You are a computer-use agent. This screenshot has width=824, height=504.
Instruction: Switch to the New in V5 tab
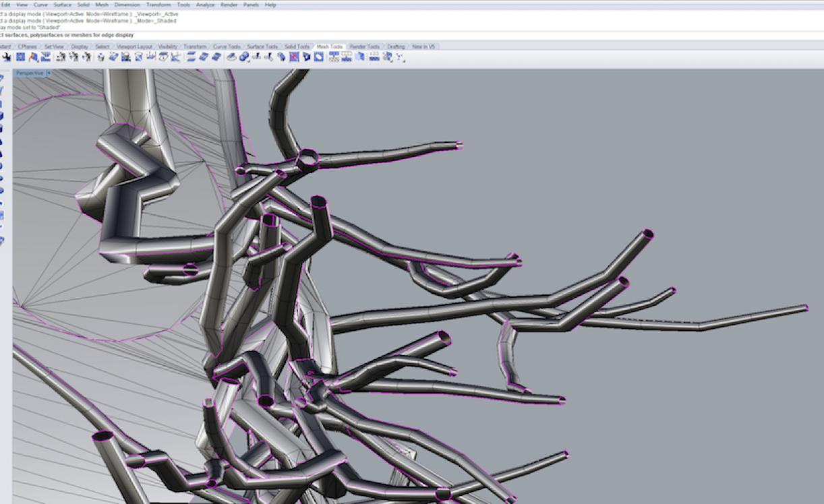point(424,46)
